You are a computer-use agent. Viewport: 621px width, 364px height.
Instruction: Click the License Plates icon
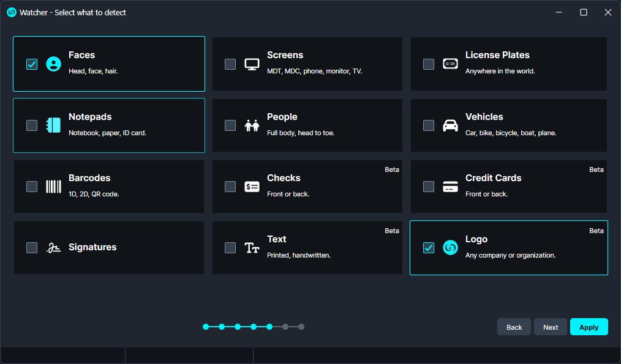(x=450, y=64)
